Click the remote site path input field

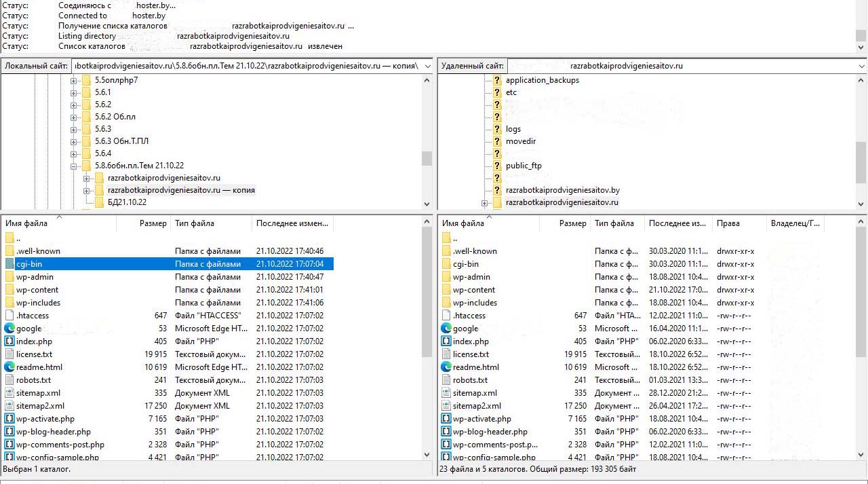(x=678, y=66)
